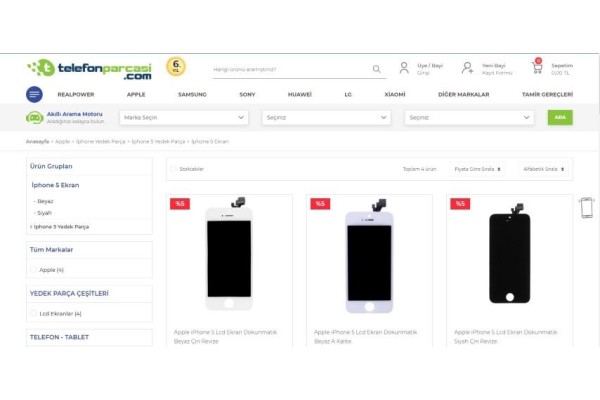Open the TAMİR GEREÇLERİ menu
600x400 pixels.
[547, 95]
